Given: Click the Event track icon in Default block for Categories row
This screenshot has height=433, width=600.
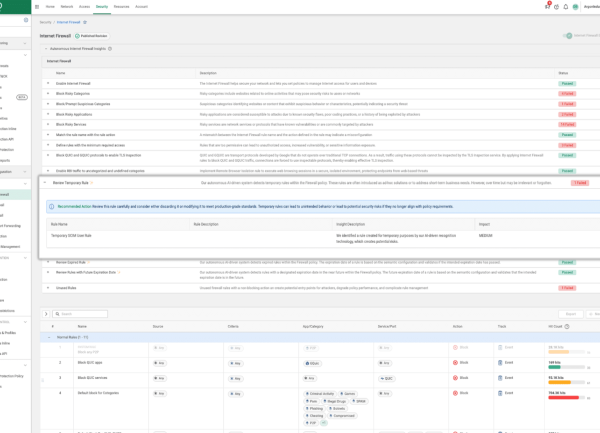Looking at the screenshot, I should pos(500,393).
